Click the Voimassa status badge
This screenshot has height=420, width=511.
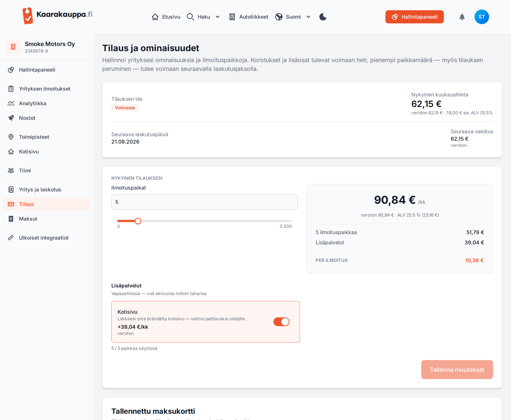[x=125, y=108]
